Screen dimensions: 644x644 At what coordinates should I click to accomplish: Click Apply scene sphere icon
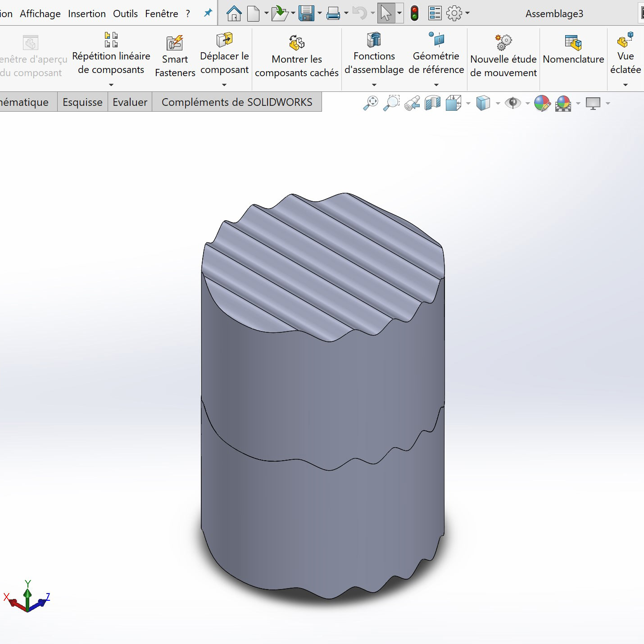pos(563,103)
